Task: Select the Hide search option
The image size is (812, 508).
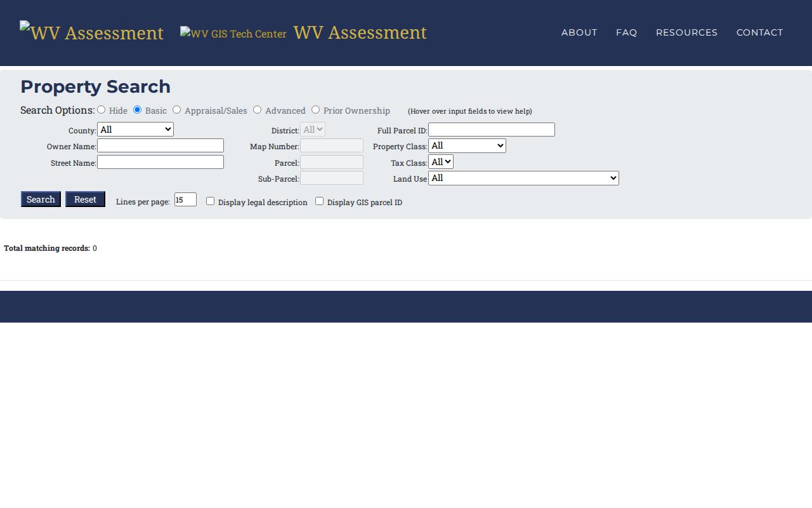Action: [x=101, y=110]
